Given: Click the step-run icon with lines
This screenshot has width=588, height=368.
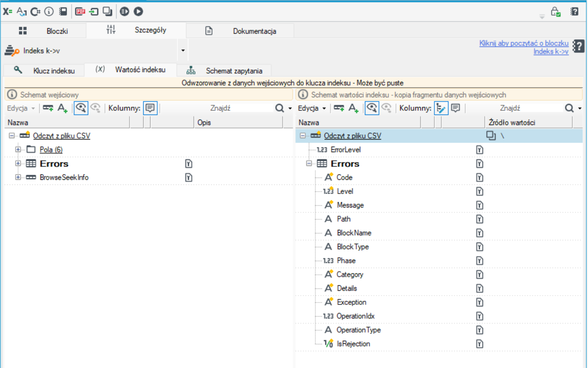Looking at the screenshot, I should click(x=124, y=12).
